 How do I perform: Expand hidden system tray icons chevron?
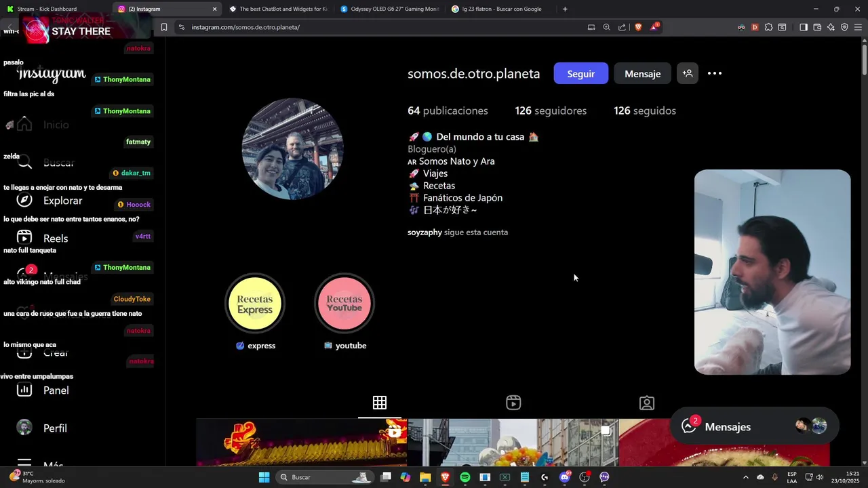pyautogui.click(x=746, y=477)
